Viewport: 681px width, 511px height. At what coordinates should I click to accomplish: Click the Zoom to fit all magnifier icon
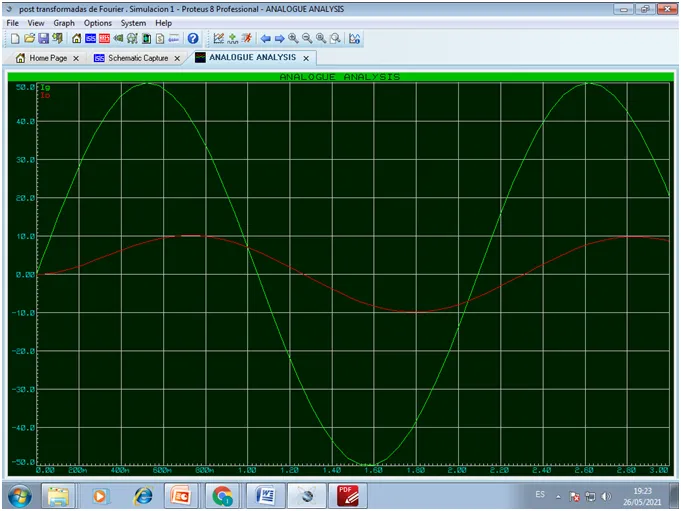[321, 39]
